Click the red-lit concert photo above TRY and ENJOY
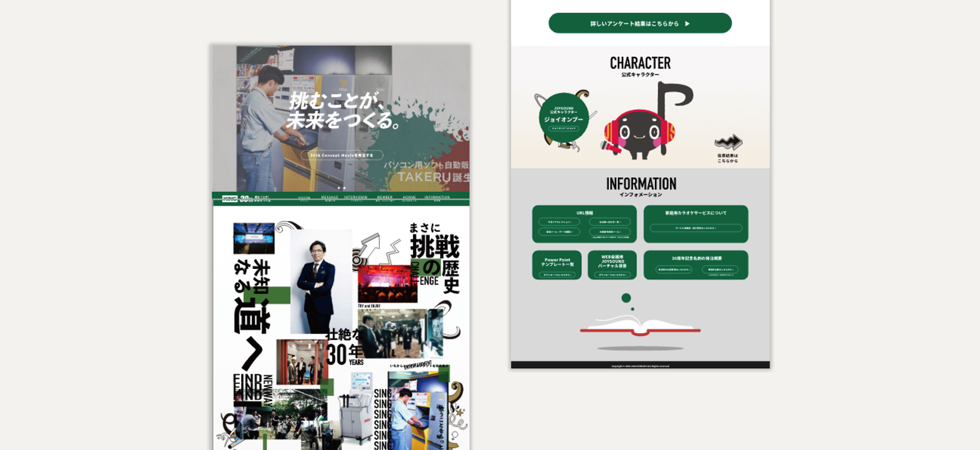The height and width of the screenshot is (450, 980). click(387, 283)
